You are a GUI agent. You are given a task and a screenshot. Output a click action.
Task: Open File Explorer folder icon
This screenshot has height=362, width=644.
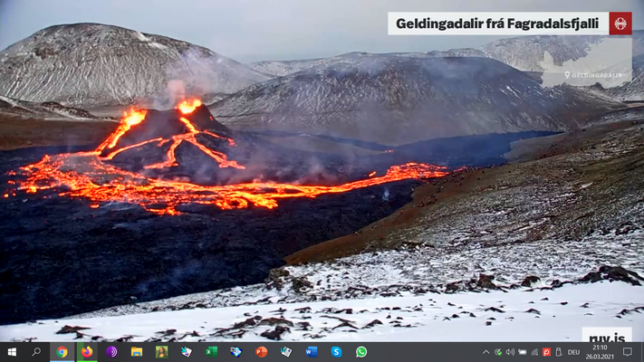[x=137, y=352]
